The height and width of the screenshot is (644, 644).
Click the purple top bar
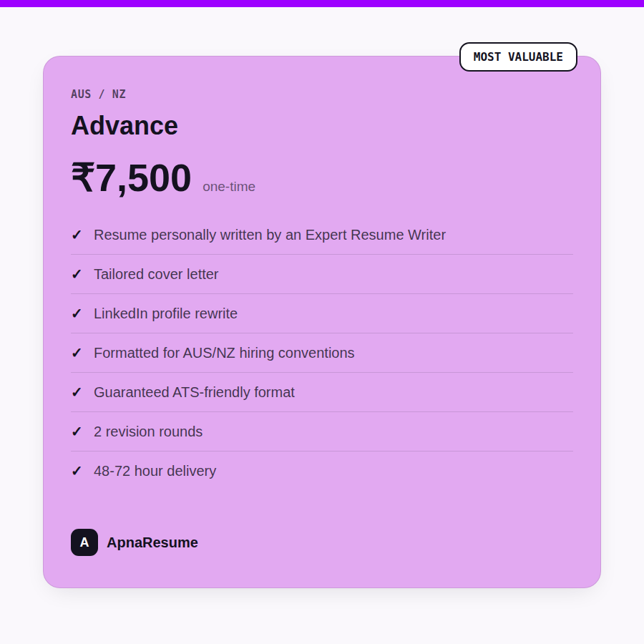[x=322, y=4]
